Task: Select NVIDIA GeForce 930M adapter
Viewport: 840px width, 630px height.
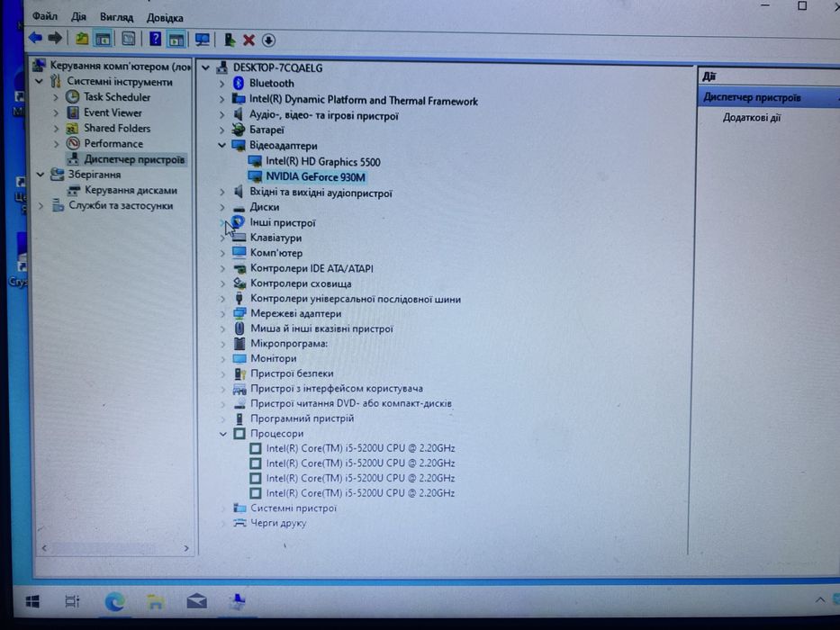Action: point(315,176)
